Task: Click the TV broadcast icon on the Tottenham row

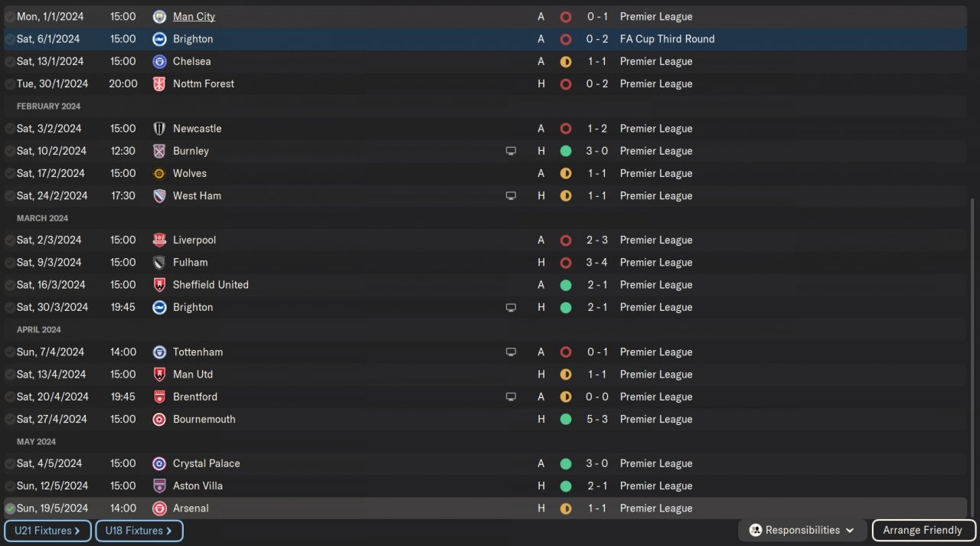Action: click(511, 352)
